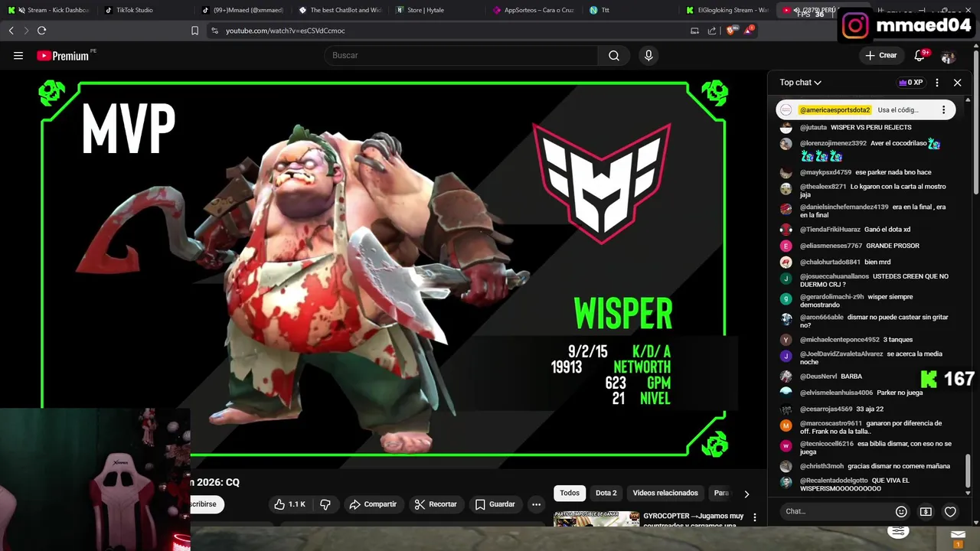The width and height of the screenshot is (980, 551).
Task: Click the Recortar clip button
Action: click(x=436, y=504)
